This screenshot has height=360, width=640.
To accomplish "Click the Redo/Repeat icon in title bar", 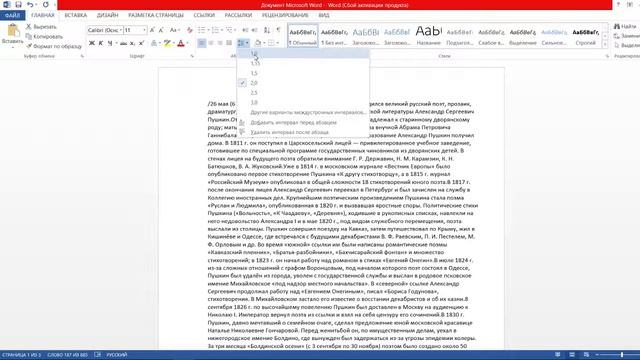I will click(45, 4).
